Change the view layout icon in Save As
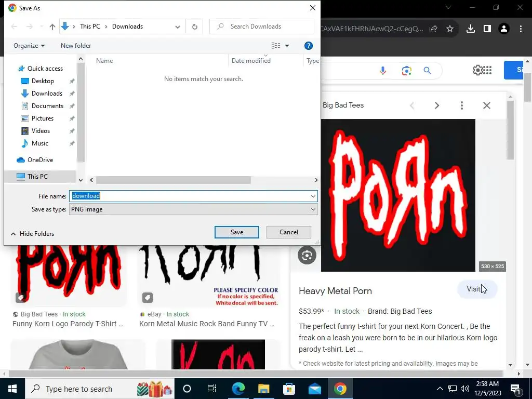Screen dimensions: 532x399 point(276,46)
